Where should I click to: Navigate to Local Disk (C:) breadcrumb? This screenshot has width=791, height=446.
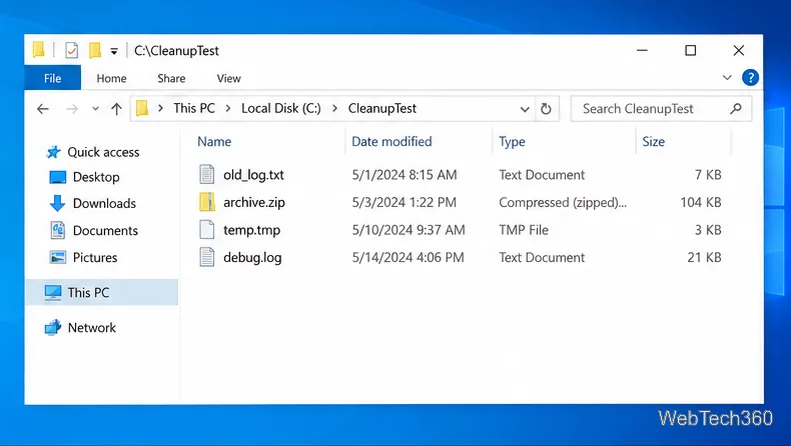click(281, 108)
